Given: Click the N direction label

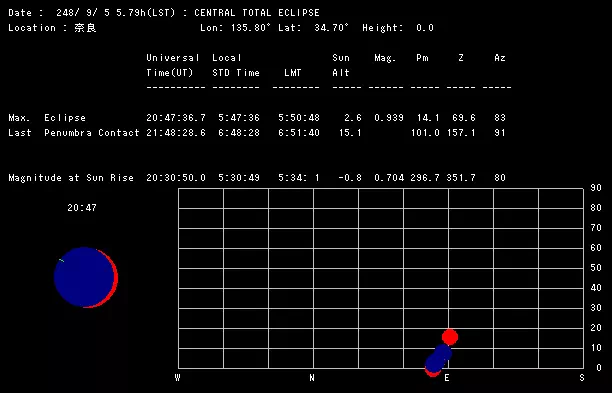Looking at the screenshot, I should tap(312, 378).
